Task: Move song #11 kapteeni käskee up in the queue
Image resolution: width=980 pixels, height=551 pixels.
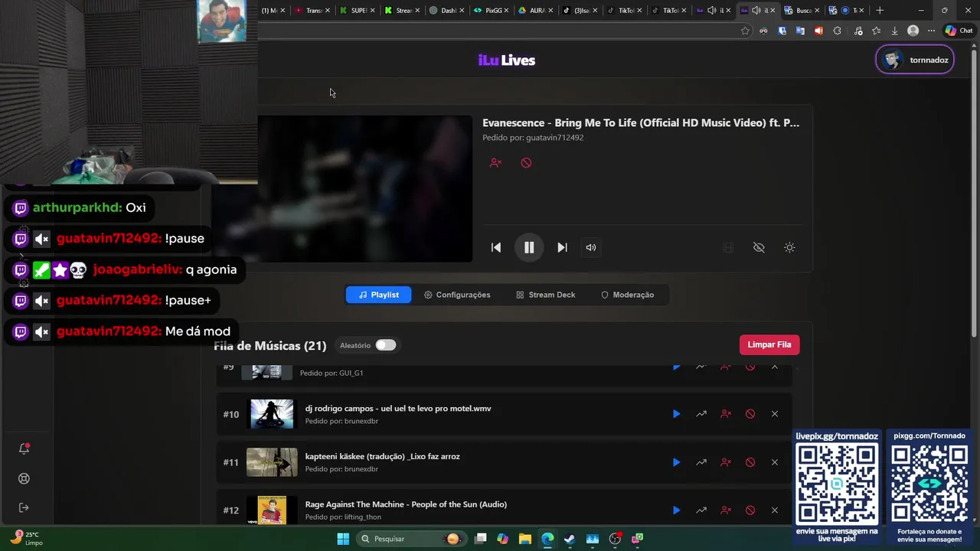Action: (701, 462)
